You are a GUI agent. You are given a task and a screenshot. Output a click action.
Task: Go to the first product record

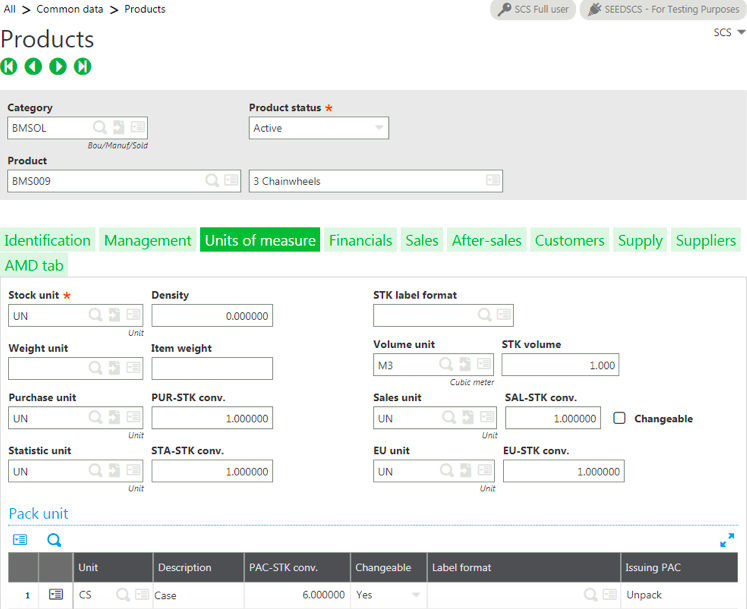point(9,67)
